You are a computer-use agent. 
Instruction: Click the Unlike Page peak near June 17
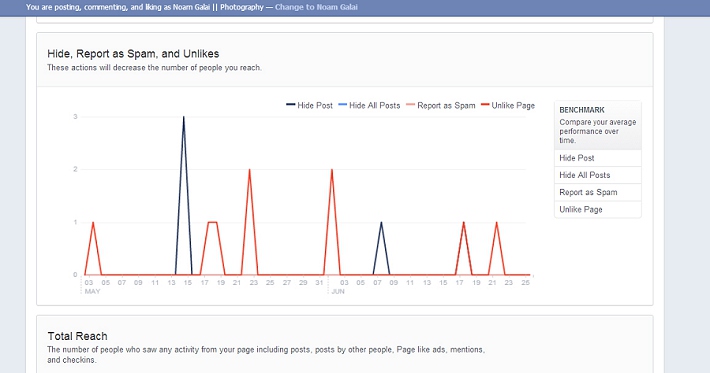464,222
